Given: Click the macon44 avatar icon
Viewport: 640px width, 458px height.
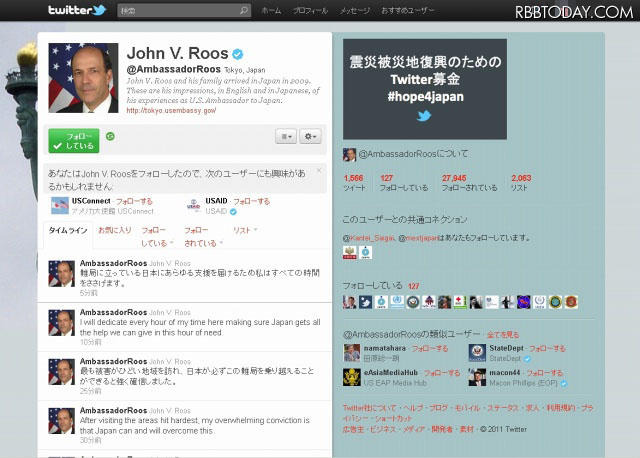Looking at the screenshot, I should coord(477,377).
